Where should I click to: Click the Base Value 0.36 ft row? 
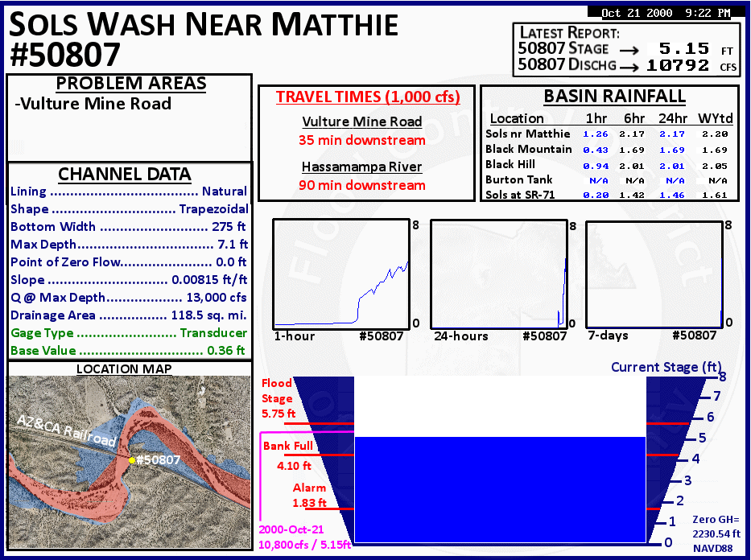pyautogui.click(x=127, y=350)
